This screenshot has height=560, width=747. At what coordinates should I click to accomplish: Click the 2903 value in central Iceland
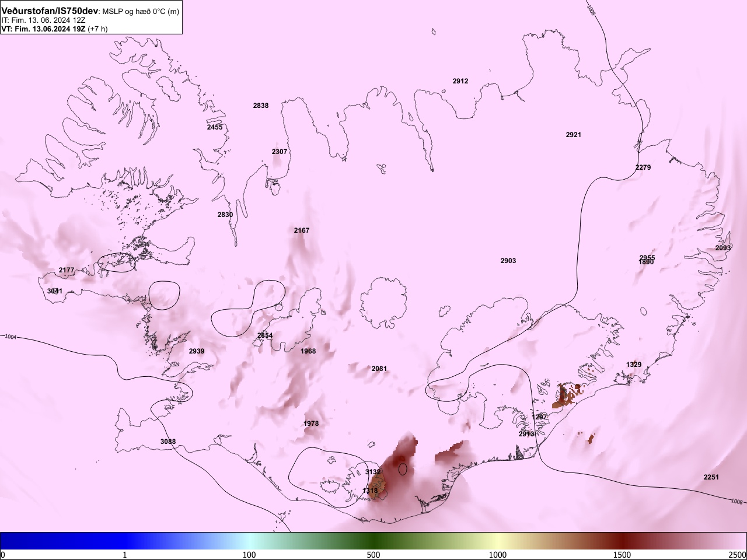click(x=508, y=261)
